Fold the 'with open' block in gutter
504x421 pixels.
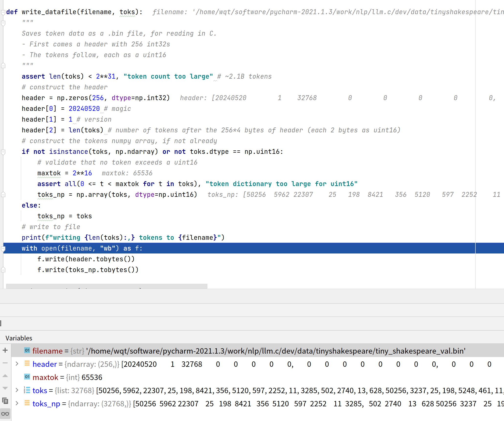click(x=3, y=249)
